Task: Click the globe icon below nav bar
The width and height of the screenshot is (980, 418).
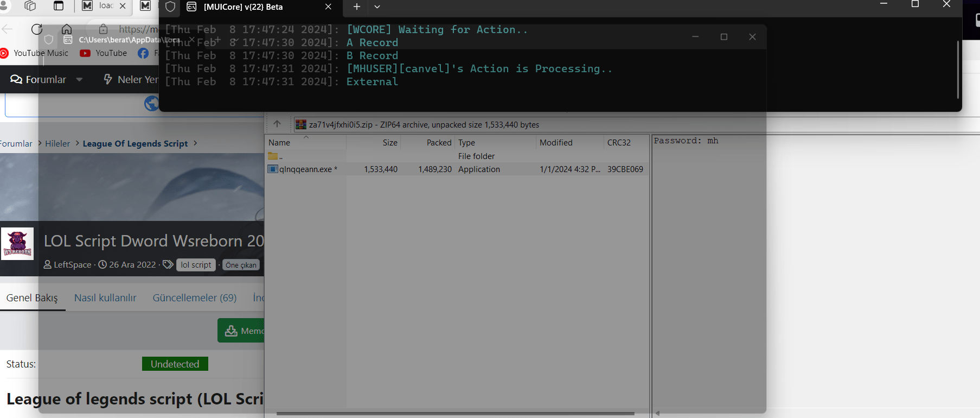Action: [x=151, y=103]
